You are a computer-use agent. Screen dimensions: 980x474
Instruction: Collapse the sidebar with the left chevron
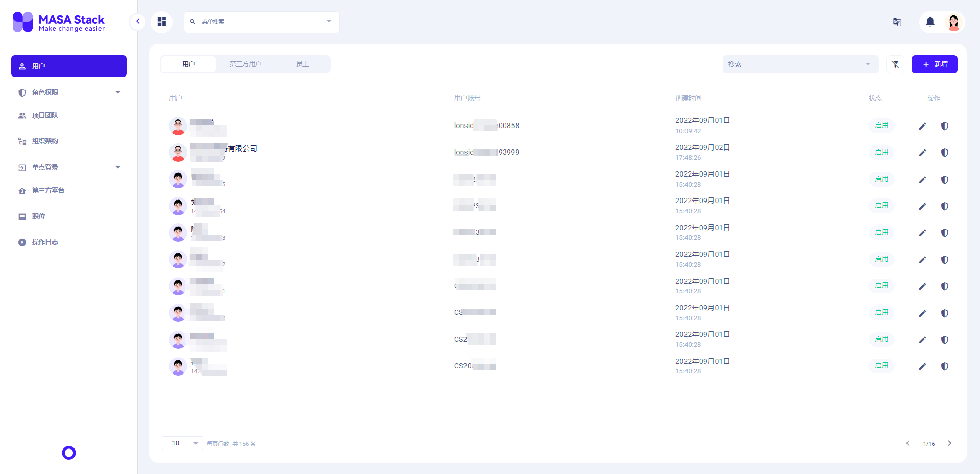138,21
